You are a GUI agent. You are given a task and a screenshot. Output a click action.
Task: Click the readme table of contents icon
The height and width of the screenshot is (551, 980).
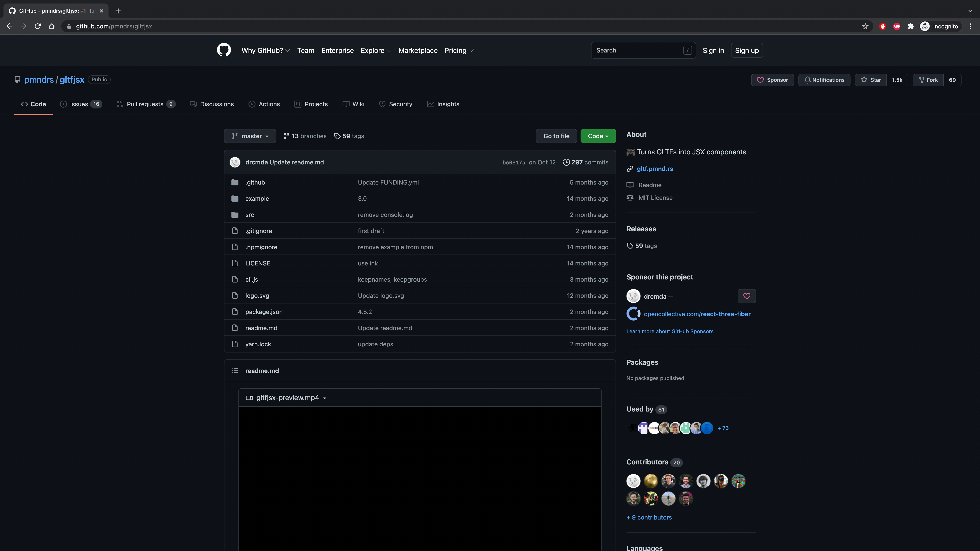[x=235, y=370]
